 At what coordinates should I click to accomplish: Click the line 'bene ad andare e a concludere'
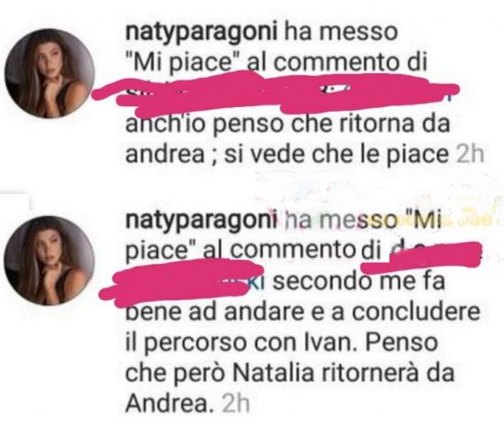point(302,312)
